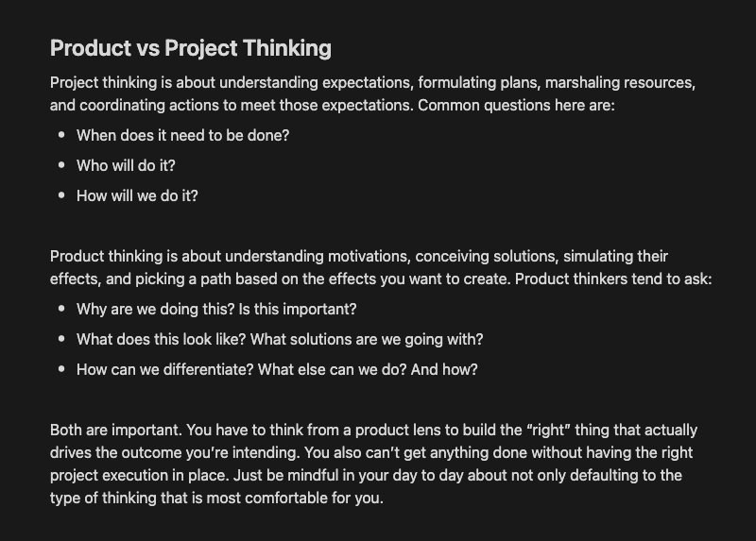Click the phrase 'Product thinkers tend to ask:'
The image size is (756, 541).
pos(613,279)
